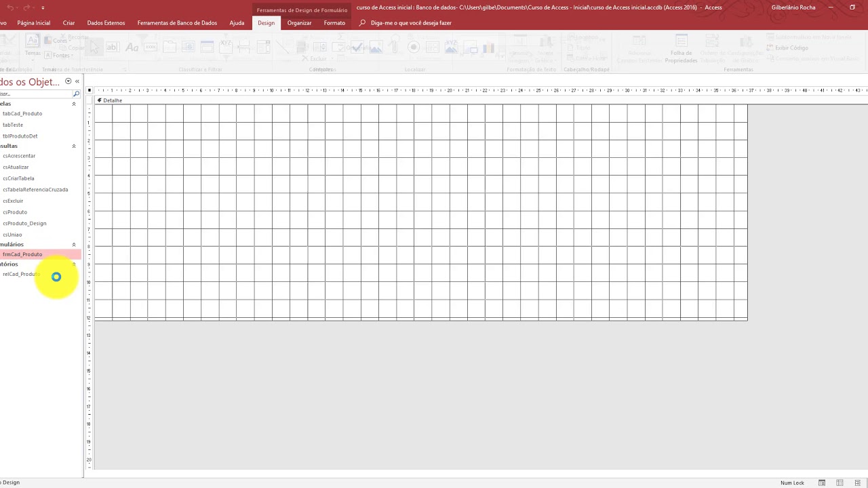Click Num Lock status bar indicator
Screen dimensions: 868x488
(792, 483)
